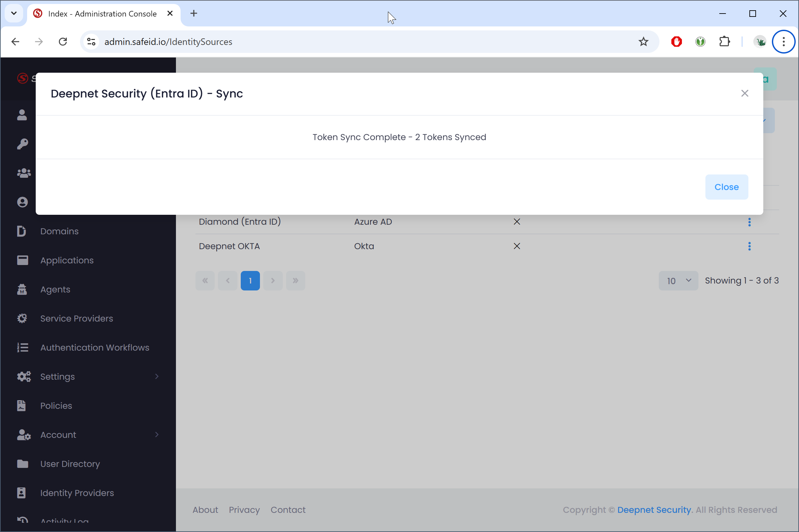Click the Deepnet Security footer link
Image resolution: width=799 pixels, height=532 pixels.
pyautogui.click(x=654, y=510)
